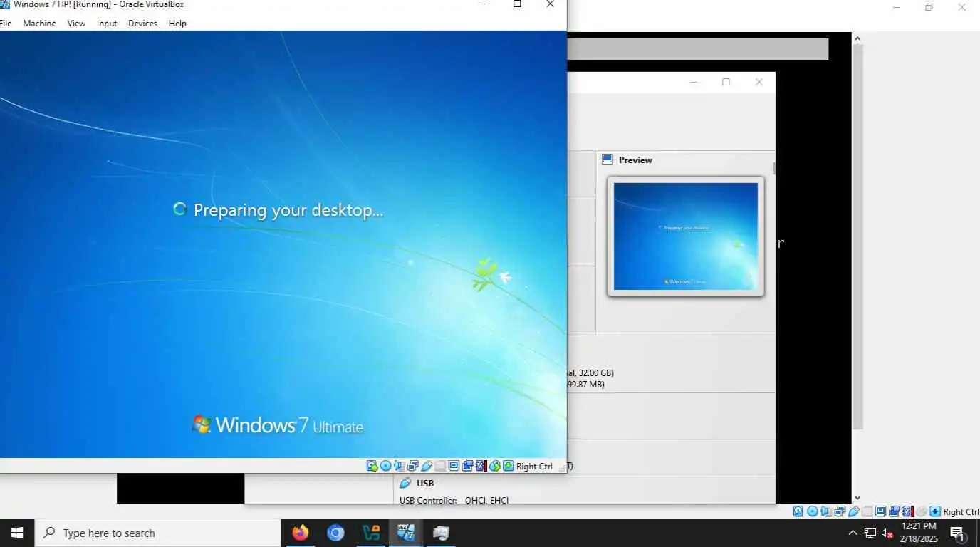
Task: Open the clock showing 12:21 PM
Action: pyautogui.click(x=919, y=533)
